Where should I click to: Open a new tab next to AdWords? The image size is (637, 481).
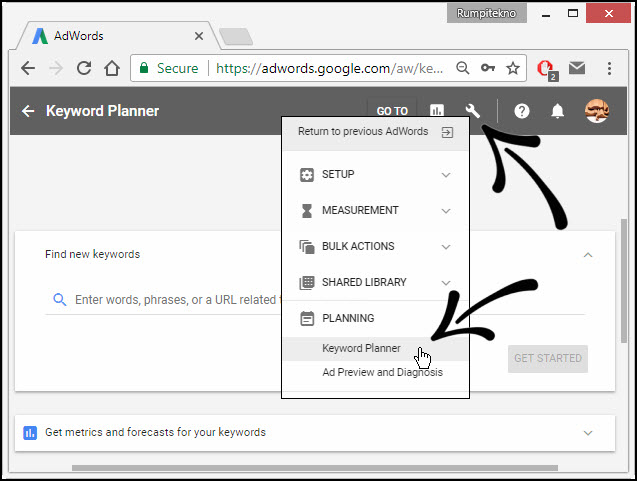click(236, 37)
